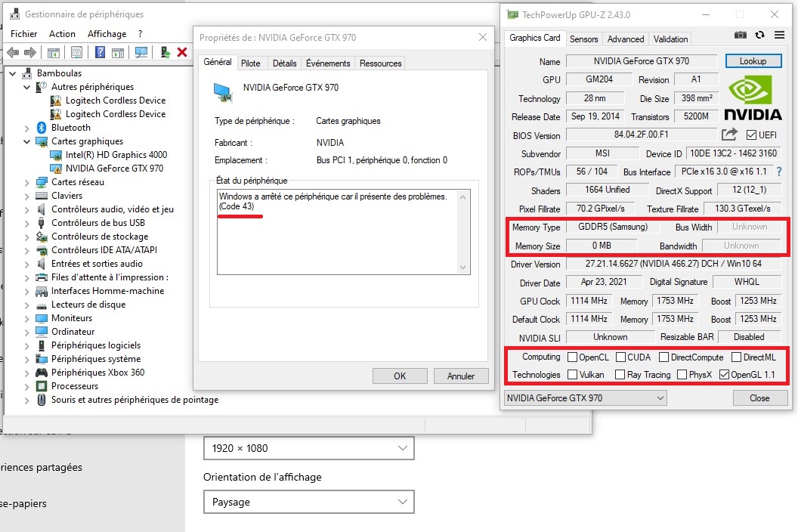Open the Fichier menu
This screenshot has height=532, width=798.
[x=24, y=33]
